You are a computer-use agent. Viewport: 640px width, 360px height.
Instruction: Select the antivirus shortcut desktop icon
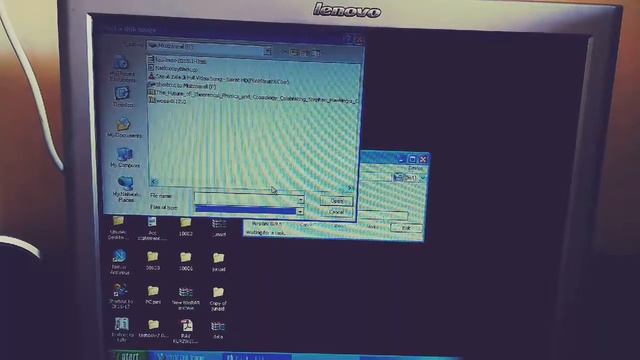[120, 261]
